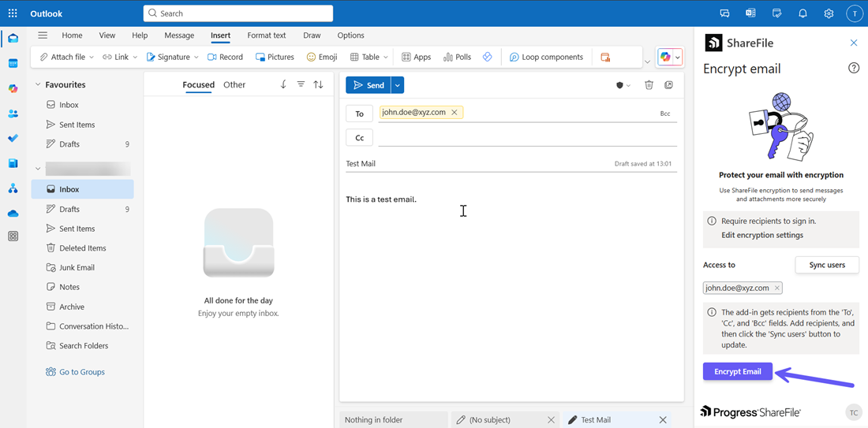
Task: Click the Discard draft trash icon
Action: coord(649,85)
